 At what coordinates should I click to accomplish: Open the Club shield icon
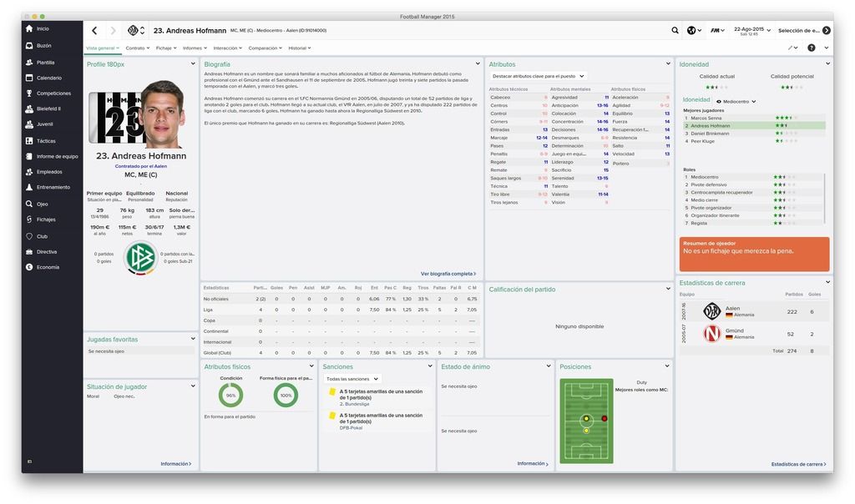click(x=29, y=236)
